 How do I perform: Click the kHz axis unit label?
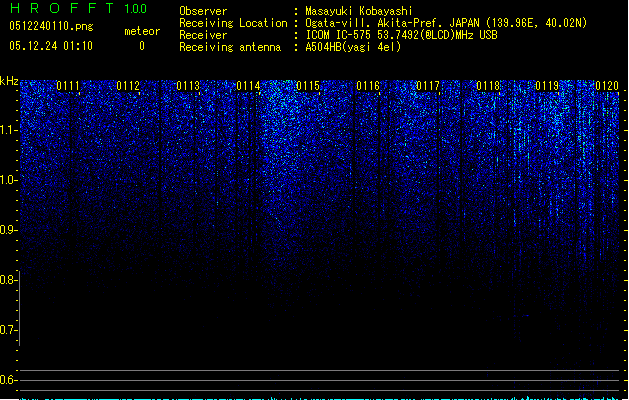[9, 81]
